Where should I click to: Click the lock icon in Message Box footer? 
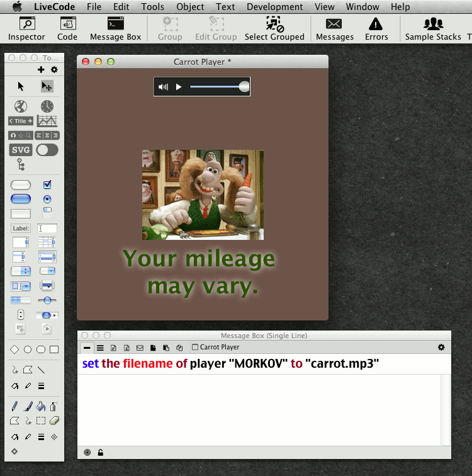[101, 452]
